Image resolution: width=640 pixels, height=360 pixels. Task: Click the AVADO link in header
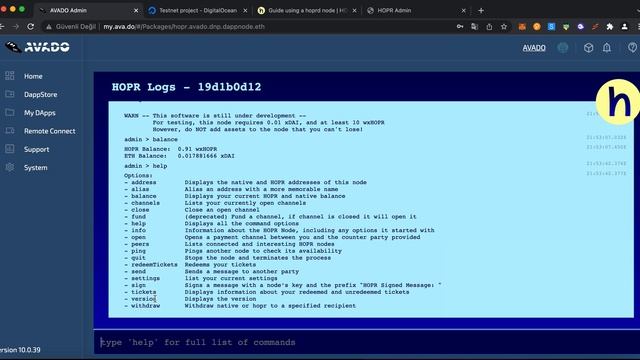(x=534, y=48)
